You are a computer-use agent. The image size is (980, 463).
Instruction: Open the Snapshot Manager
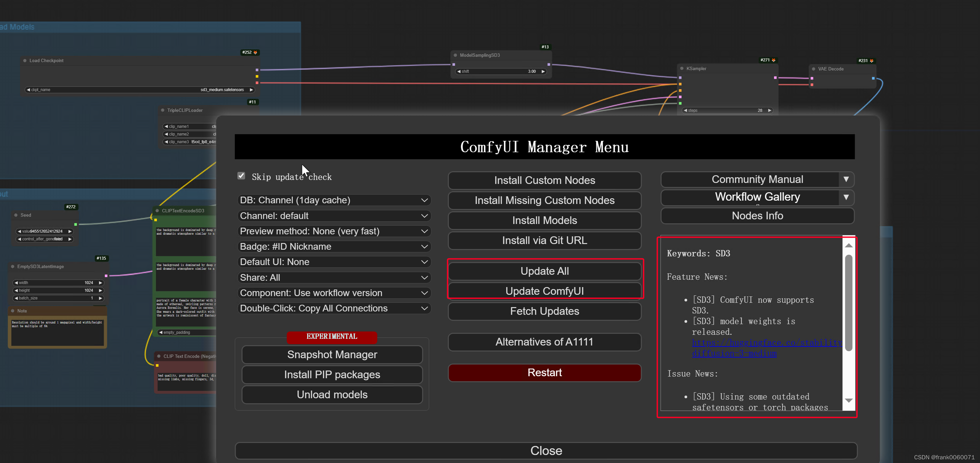332,355
